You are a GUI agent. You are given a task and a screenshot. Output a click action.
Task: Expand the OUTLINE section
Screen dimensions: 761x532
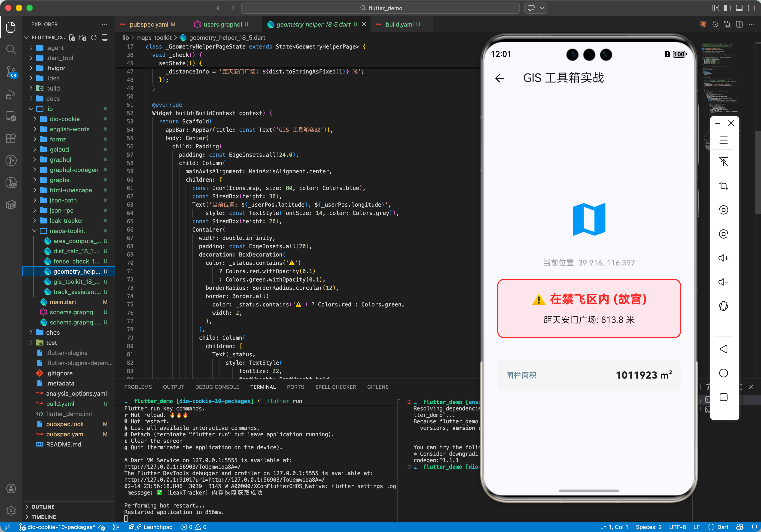click(43, 507)
